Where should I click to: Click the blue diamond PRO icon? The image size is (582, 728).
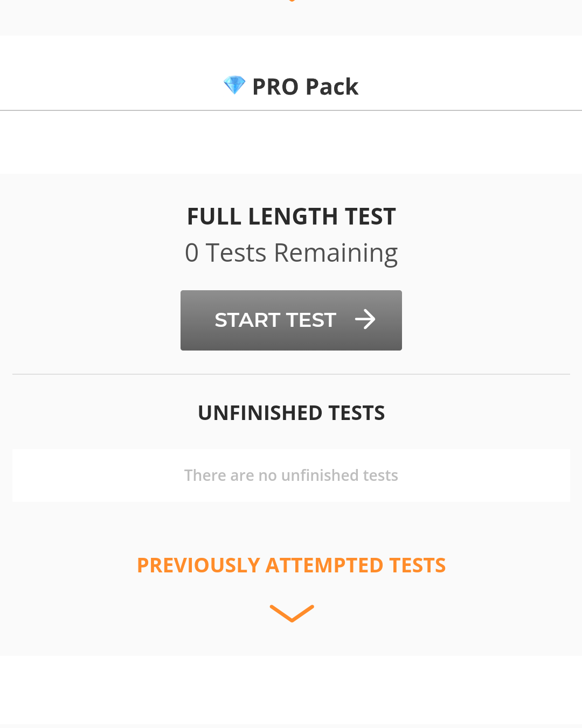tap(234, 85)
